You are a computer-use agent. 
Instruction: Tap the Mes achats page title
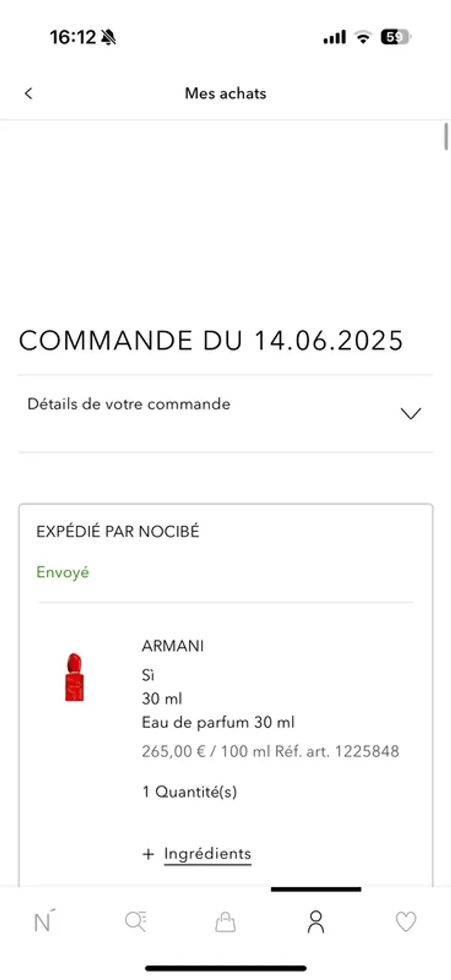click(x=225, y=93)
